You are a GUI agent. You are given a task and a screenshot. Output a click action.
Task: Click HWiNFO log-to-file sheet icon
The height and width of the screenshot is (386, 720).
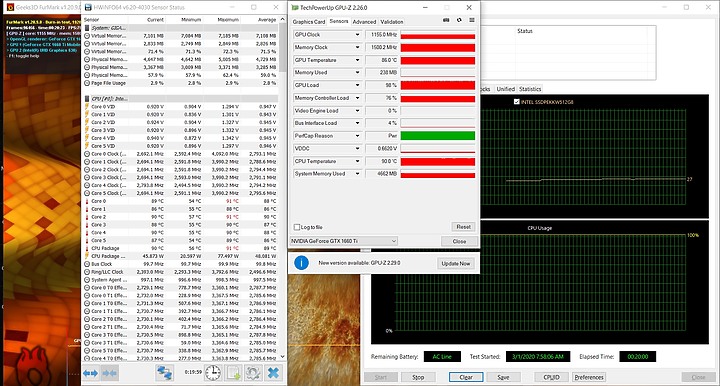[233, 373]
